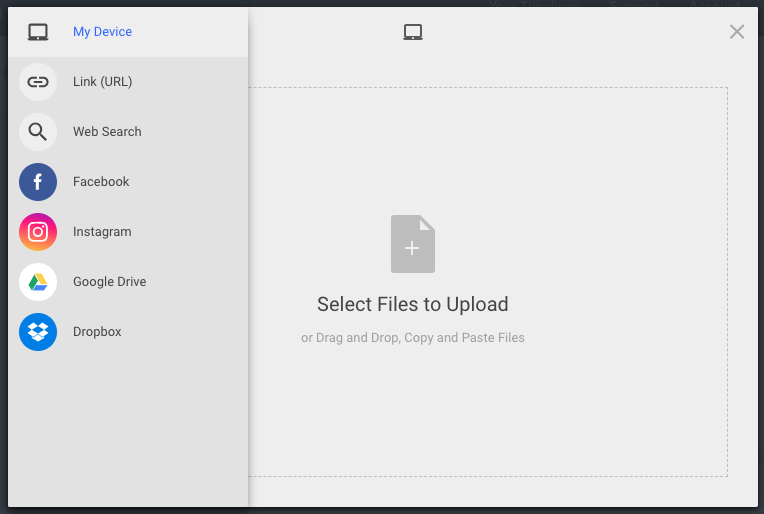Select the Instagram source label
Screen dimensions: 764x514
coord(102,232)
